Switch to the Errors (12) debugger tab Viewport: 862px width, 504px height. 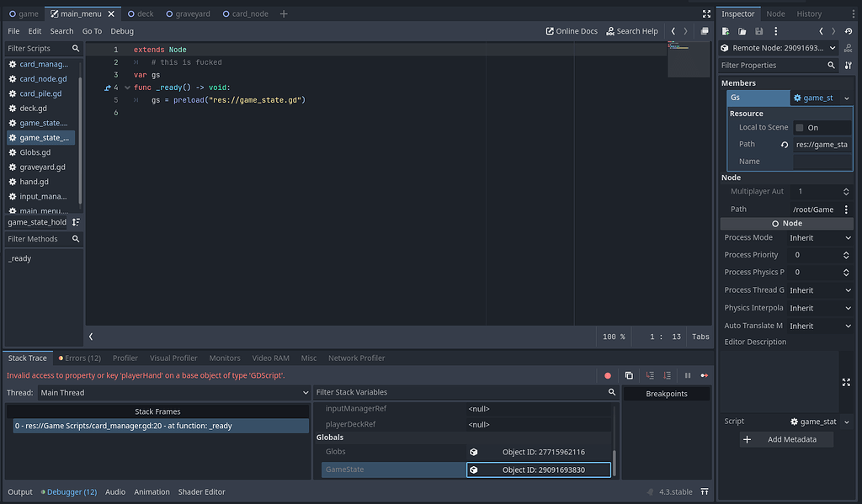click(x=79, y=358)
